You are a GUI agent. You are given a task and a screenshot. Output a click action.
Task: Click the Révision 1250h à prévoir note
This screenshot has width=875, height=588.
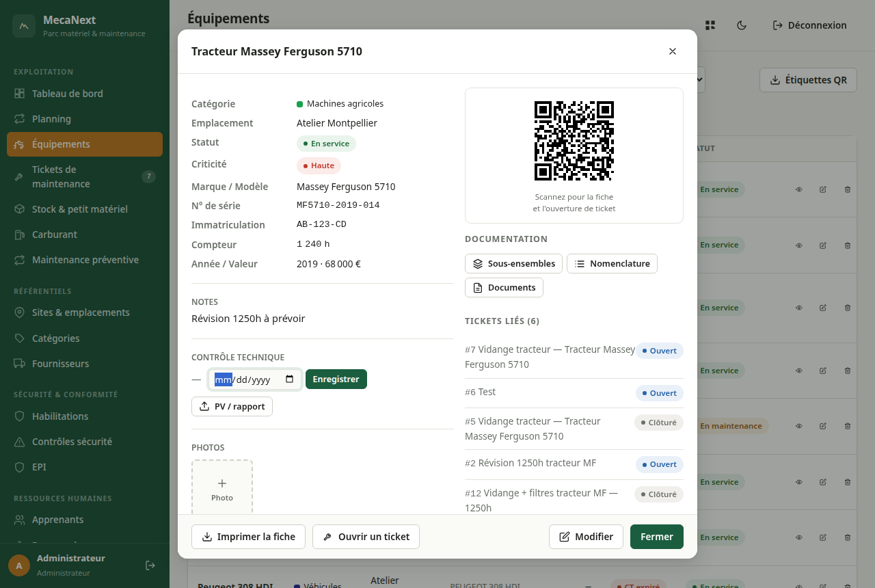(x=248, y=319)
